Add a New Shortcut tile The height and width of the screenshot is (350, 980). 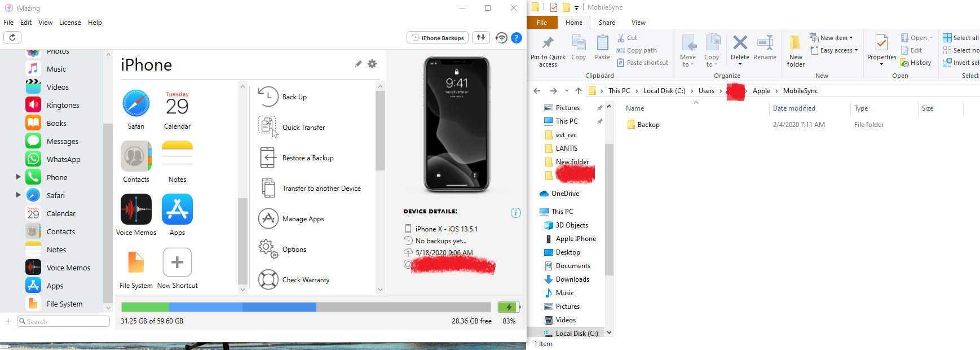point(177,269)
